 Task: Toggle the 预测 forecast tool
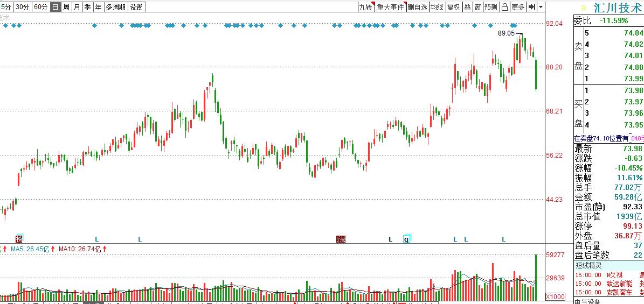click(x=491, y=6)
